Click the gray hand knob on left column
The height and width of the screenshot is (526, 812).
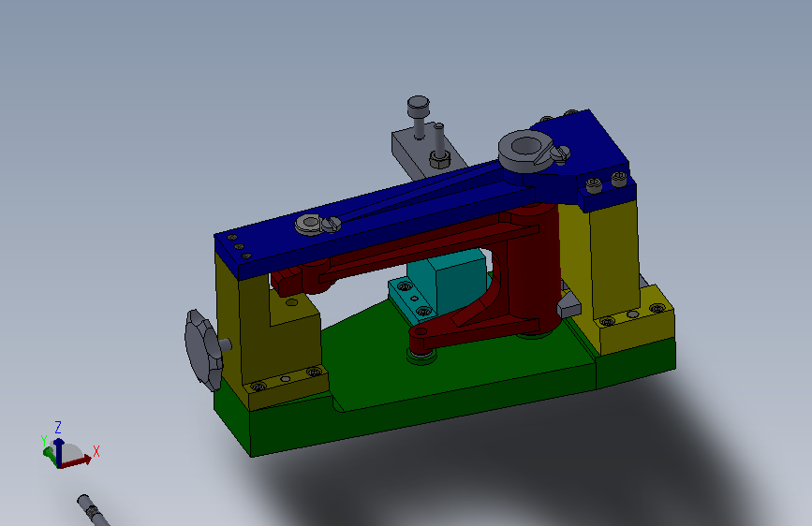(x=203, y=350)
